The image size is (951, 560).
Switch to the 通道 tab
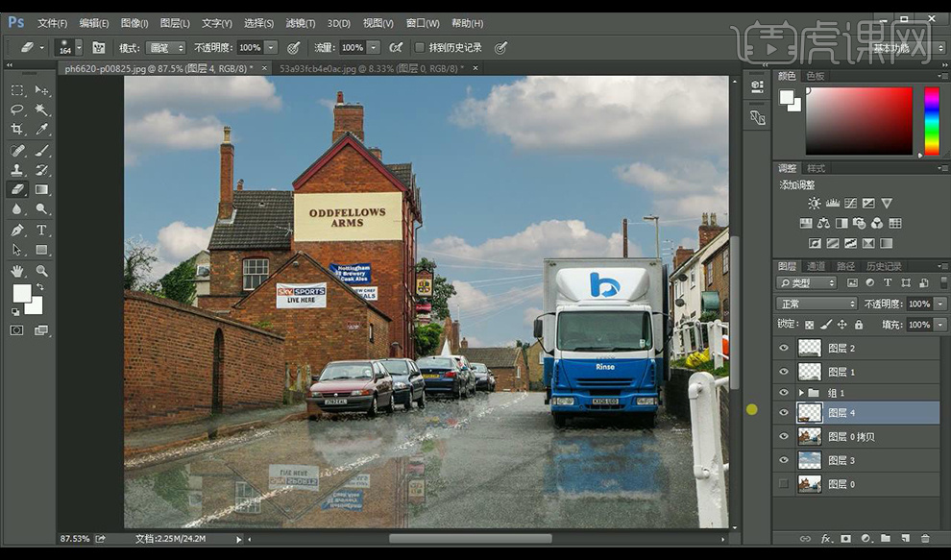pos(816,266)
